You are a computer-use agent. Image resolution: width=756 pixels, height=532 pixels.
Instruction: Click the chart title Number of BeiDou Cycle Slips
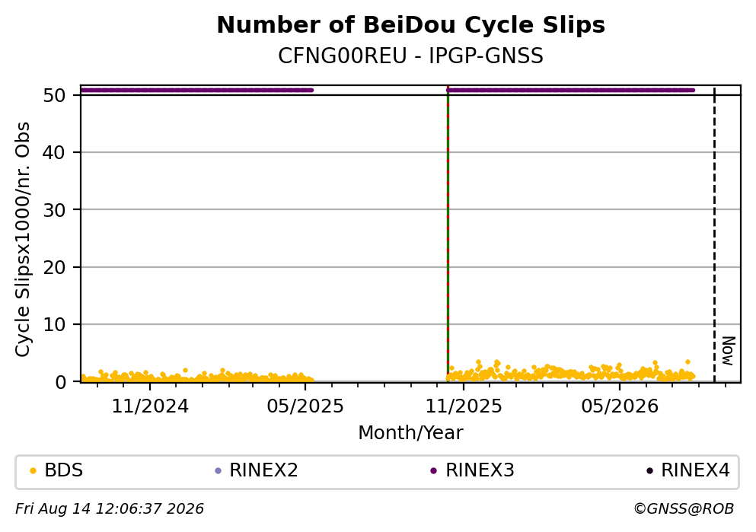(411, 25)
